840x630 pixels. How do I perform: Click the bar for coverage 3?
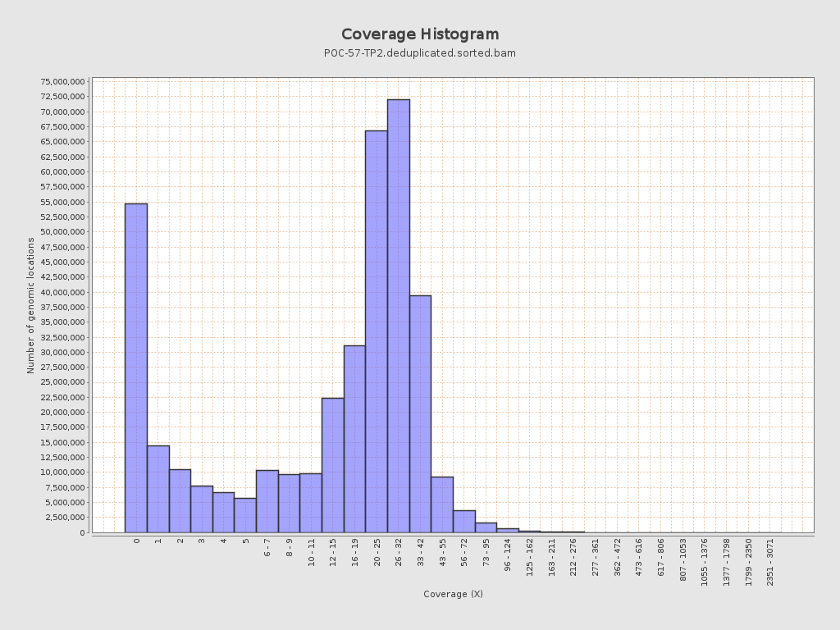pos(202,509)
